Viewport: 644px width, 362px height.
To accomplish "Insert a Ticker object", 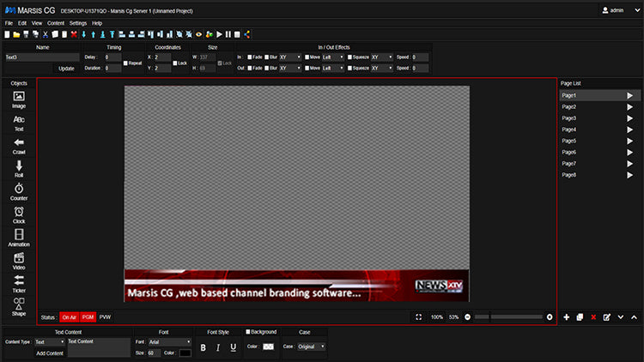I will click(x=19, y=281).
